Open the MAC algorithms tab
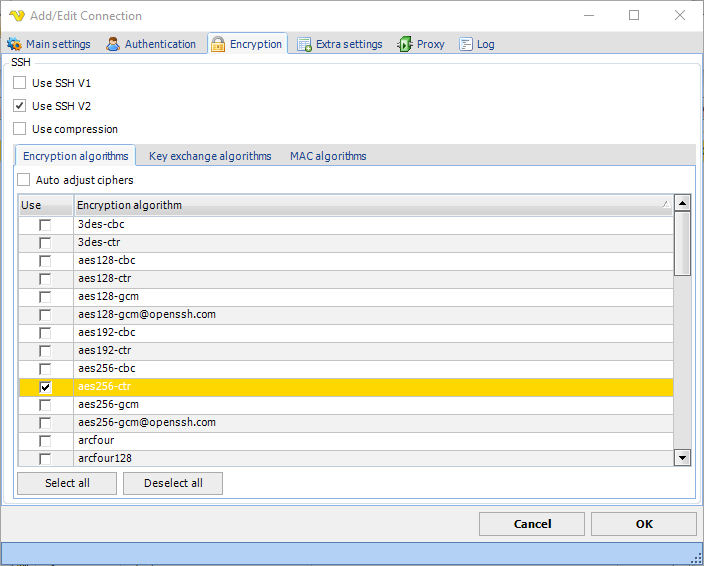The image size is (704, 566). tap(328, 156)
